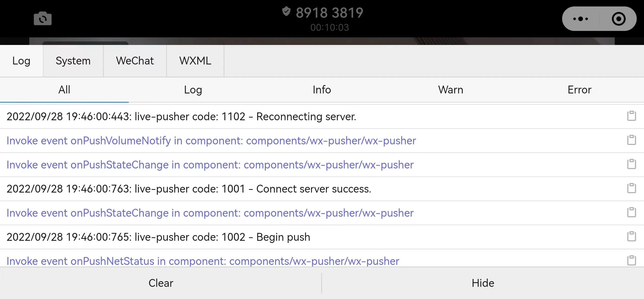Copy the 'Connect server success' log entry
This screenshot has width=644, height=299.
point(631,188)
